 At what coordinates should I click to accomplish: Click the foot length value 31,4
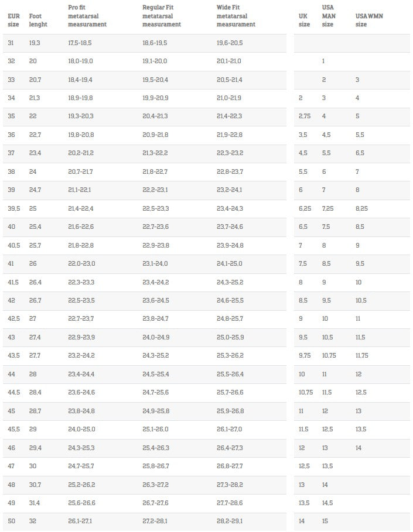coord(34,502)
